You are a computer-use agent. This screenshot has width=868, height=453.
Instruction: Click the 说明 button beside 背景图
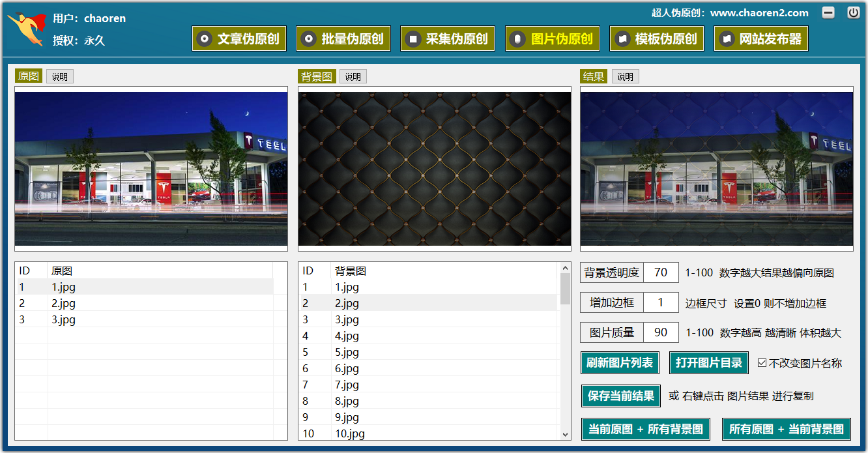tap(353, 76)
